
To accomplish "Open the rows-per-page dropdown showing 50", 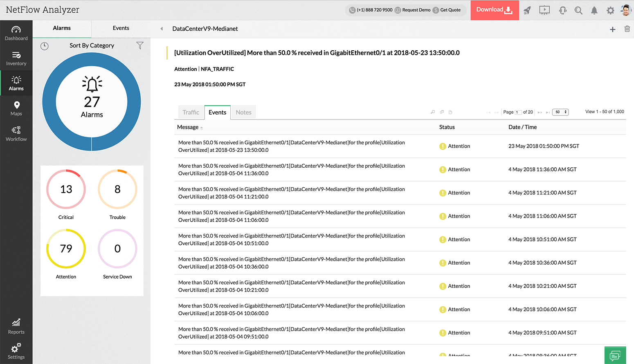I will click(560, 112).
